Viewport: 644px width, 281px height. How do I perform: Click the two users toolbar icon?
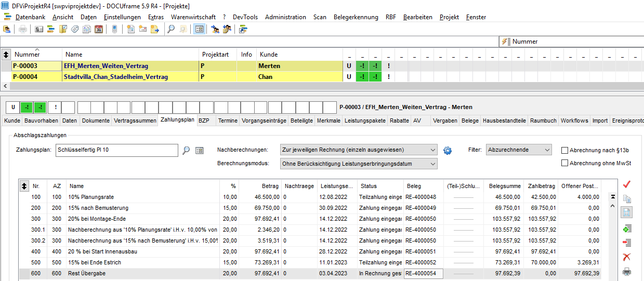click(x=215, y=29)
